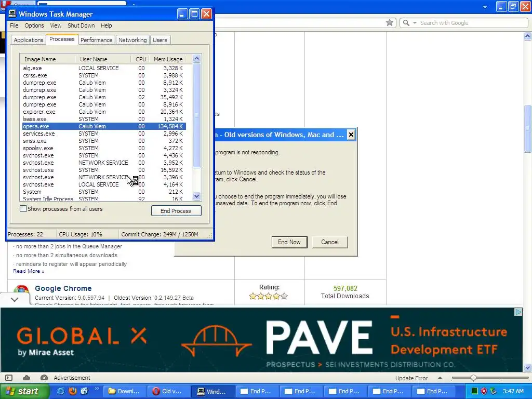Click the red security shield tray icon
Viewport: 532px width, 399px height.
(484, 391)
